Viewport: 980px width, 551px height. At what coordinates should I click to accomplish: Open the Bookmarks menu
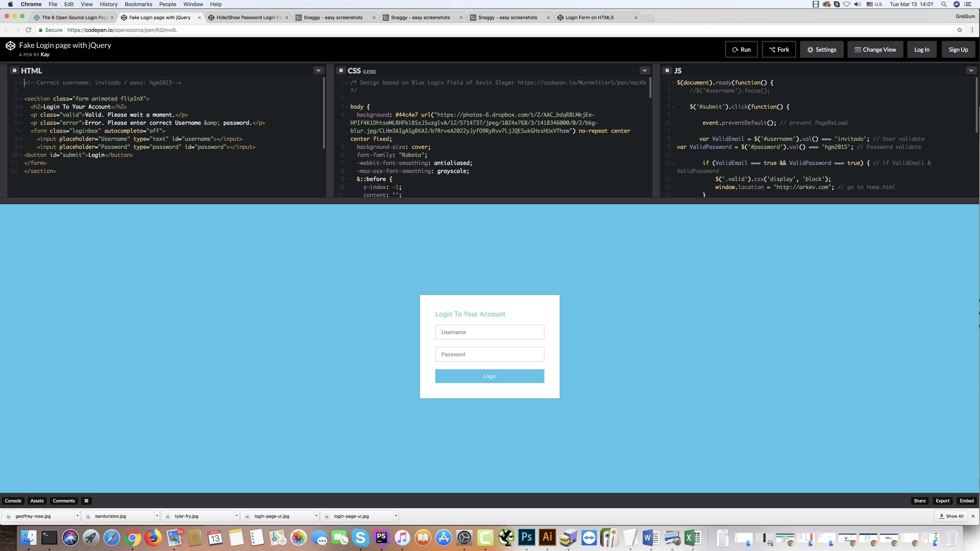138,4
